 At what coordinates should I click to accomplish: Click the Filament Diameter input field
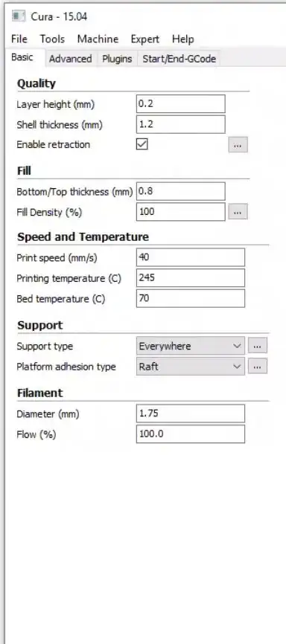click(x=191, y=413)
